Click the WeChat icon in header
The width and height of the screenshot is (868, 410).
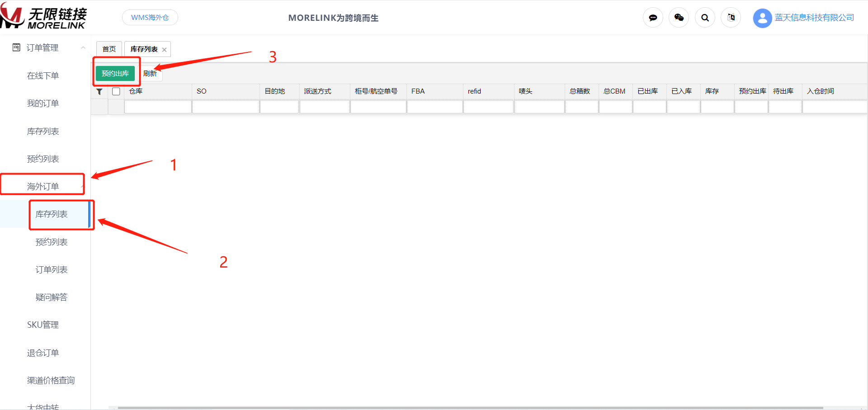679,18
